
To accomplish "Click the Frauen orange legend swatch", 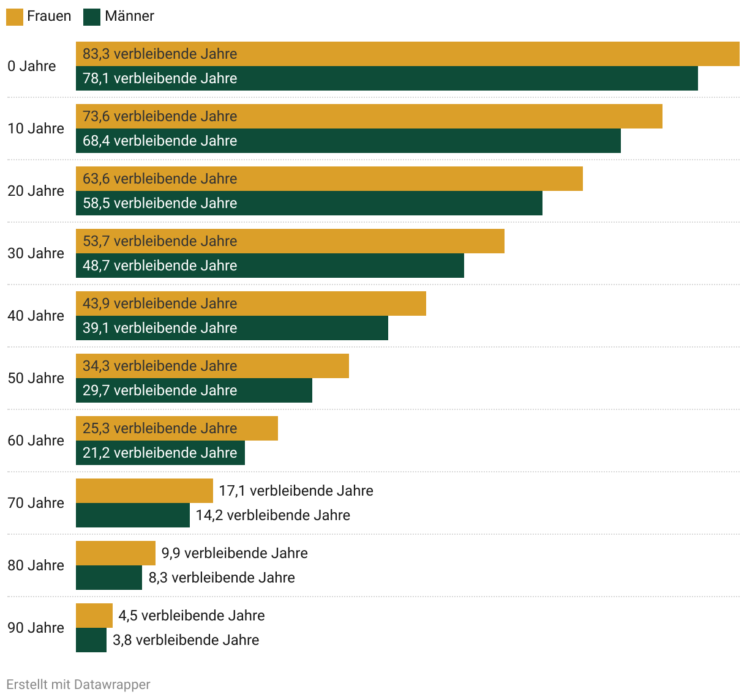I will point(15,17).
